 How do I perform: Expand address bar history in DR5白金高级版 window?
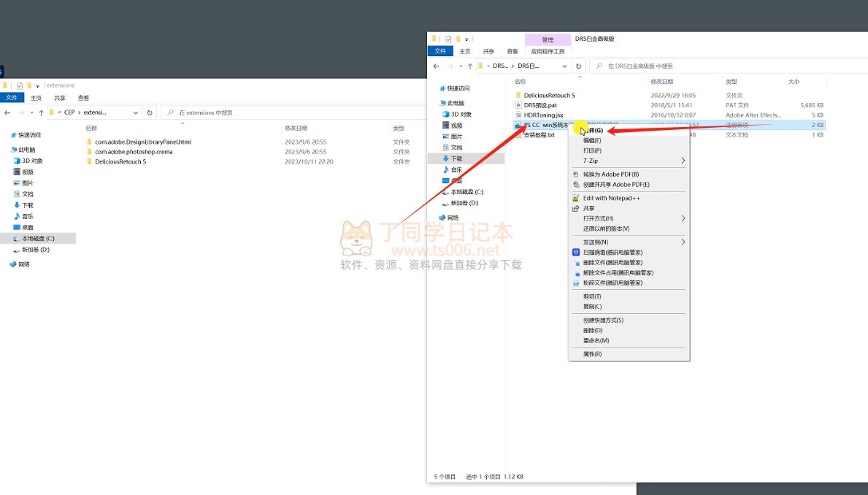coord(564,66)
